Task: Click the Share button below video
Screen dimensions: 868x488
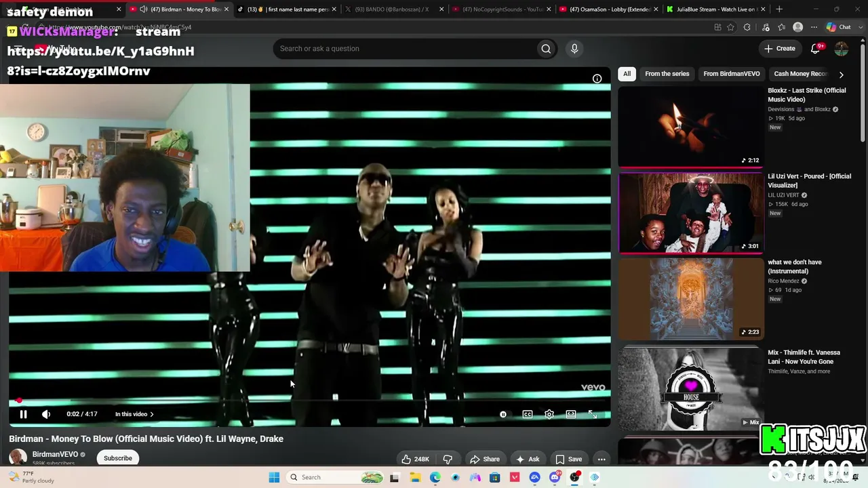Action: coord(485,459)
